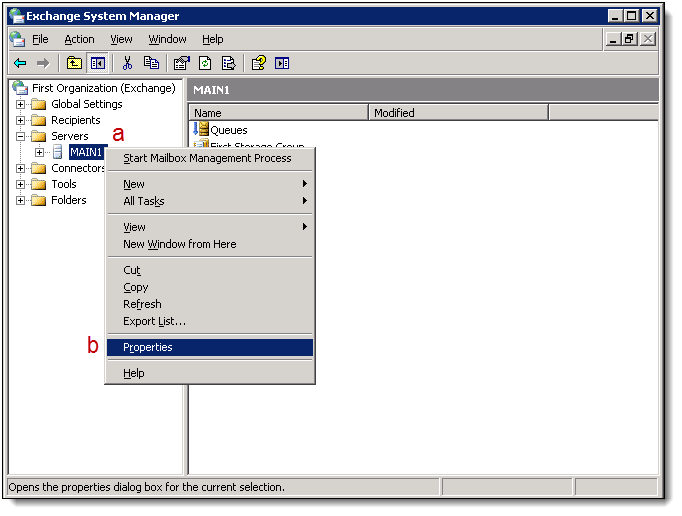Expand the Tools tree node
The image size is (682, 516).
tap(20, 184)
